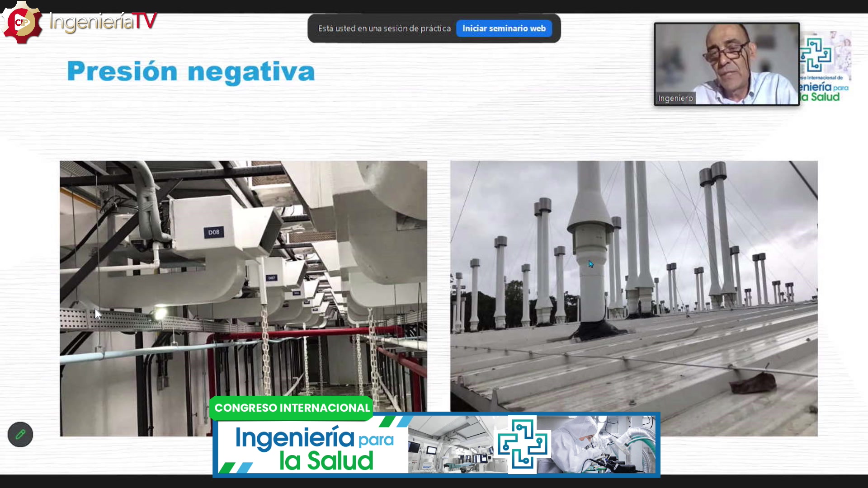Open the green pencil annotation tool

coord(20,435)
